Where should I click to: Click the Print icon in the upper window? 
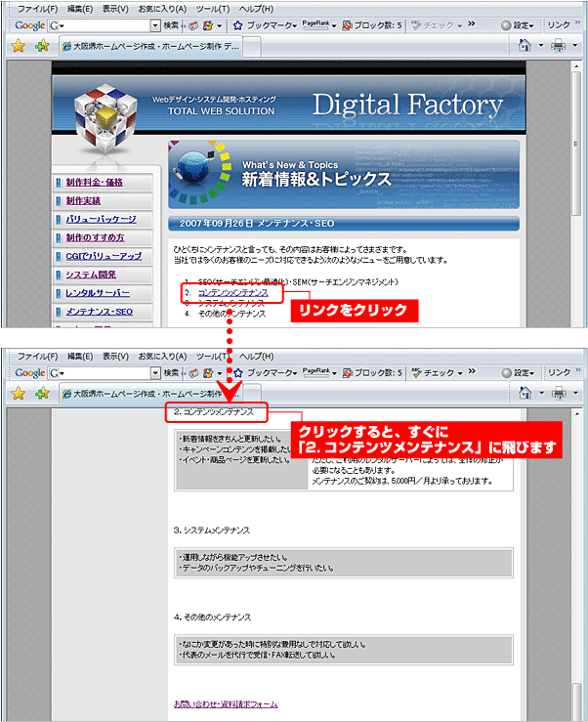(558, 45)
